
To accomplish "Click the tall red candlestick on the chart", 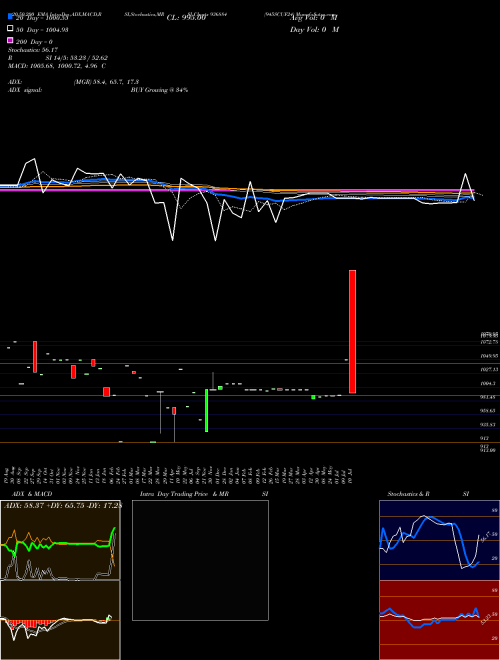I will pyautogui.click(x=352, y=332).
